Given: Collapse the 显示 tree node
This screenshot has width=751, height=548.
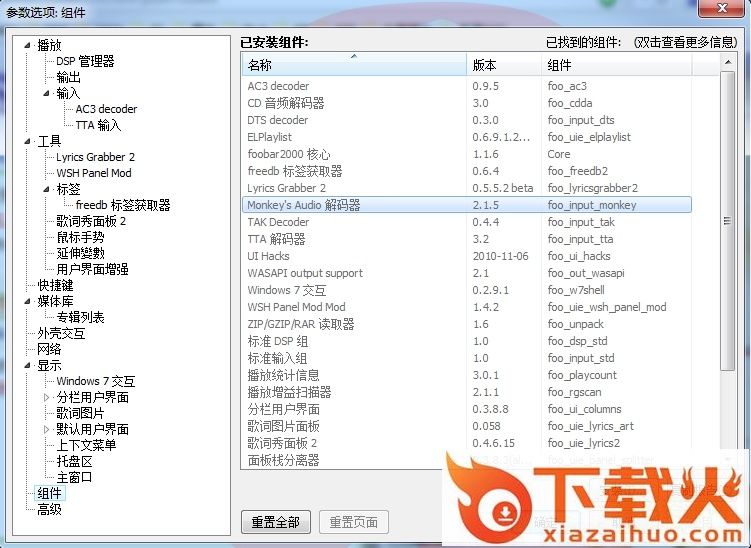Looking at the screenshot, I should 27,365.
